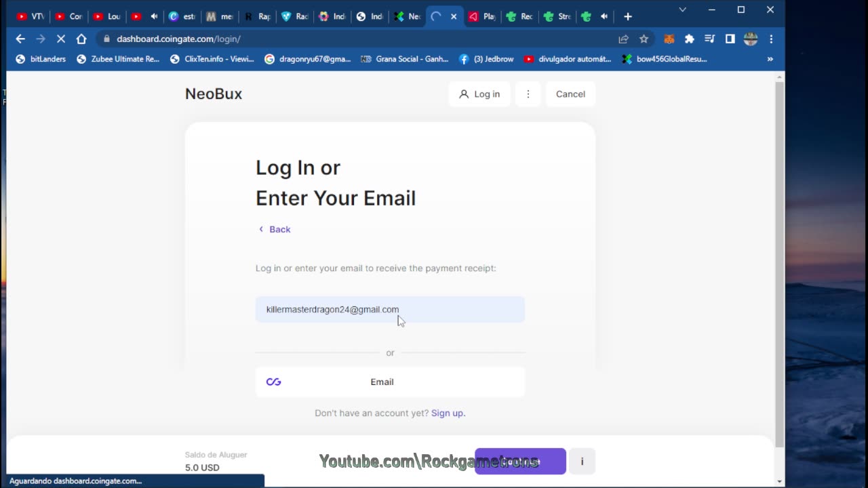Show more bookmarks with double chevron
The height and width of the screenshot is (488, 868).
click(x=770, y=59)
